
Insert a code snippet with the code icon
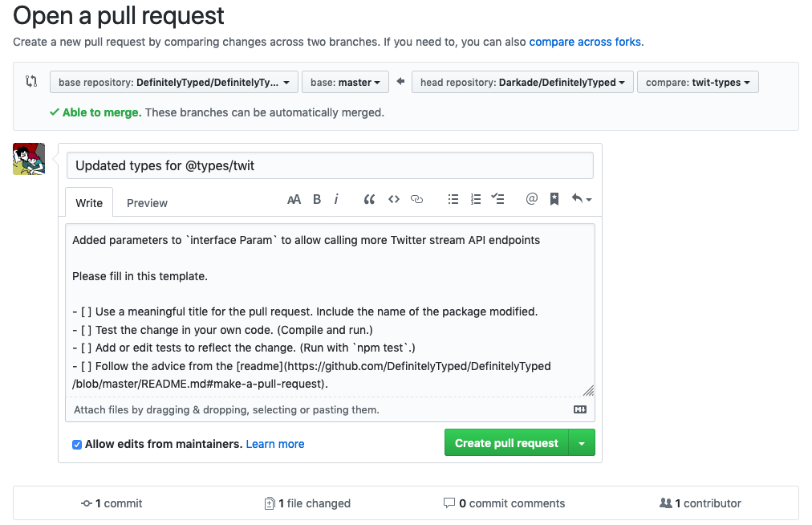393,199
